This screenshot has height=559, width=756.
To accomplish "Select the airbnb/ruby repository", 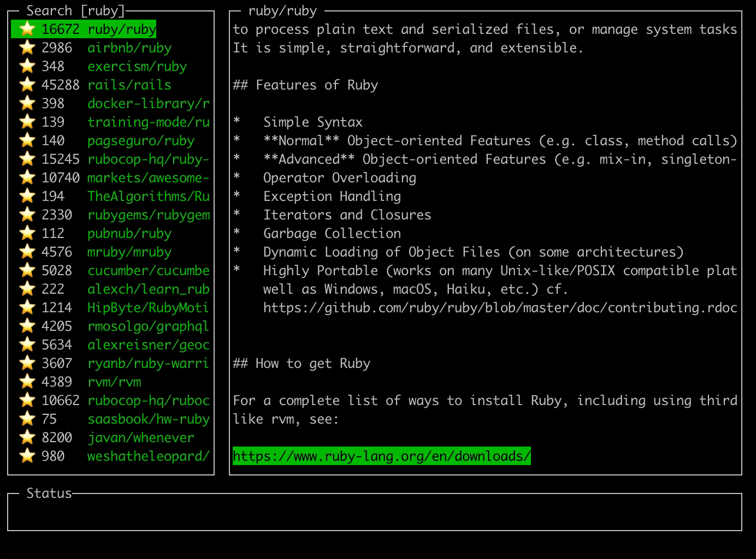I will coord(129,47).
